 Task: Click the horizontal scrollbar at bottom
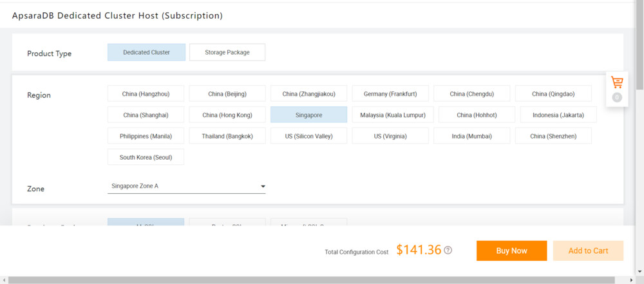tap(309, 280)
